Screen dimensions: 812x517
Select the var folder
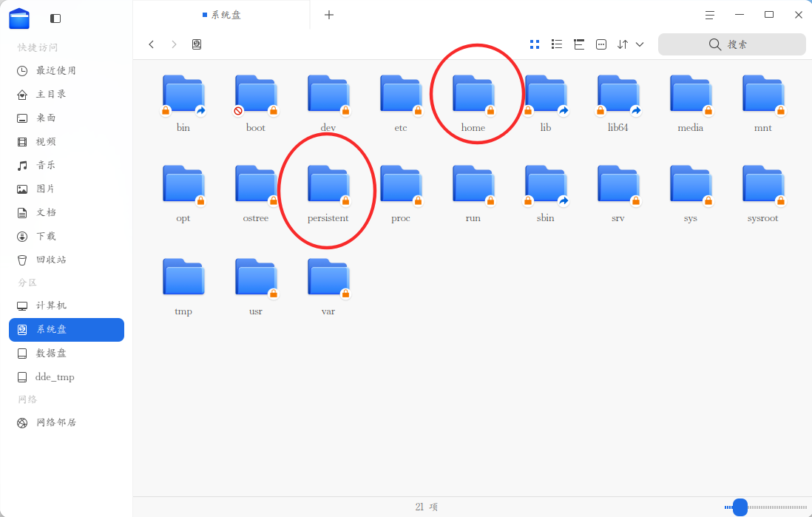coord(328,288)
